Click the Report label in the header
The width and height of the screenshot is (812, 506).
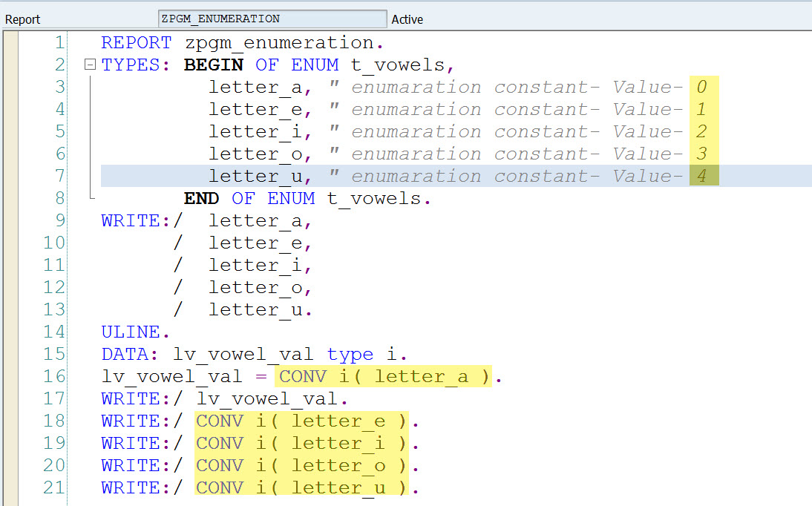click(x=22, y=19)
